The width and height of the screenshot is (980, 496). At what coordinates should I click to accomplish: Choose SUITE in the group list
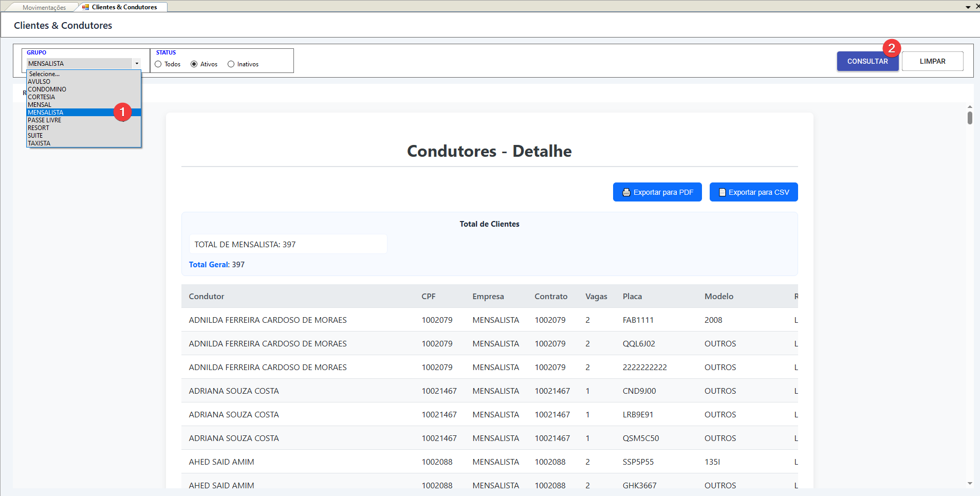(84, 136)
